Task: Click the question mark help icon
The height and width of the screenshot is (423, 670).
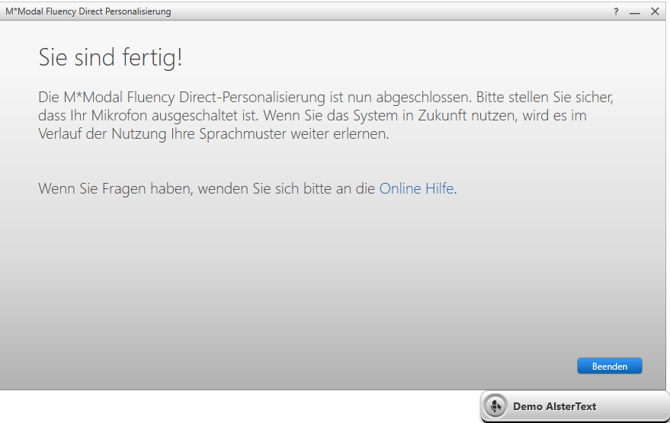Action: click(x=616, y=12)
